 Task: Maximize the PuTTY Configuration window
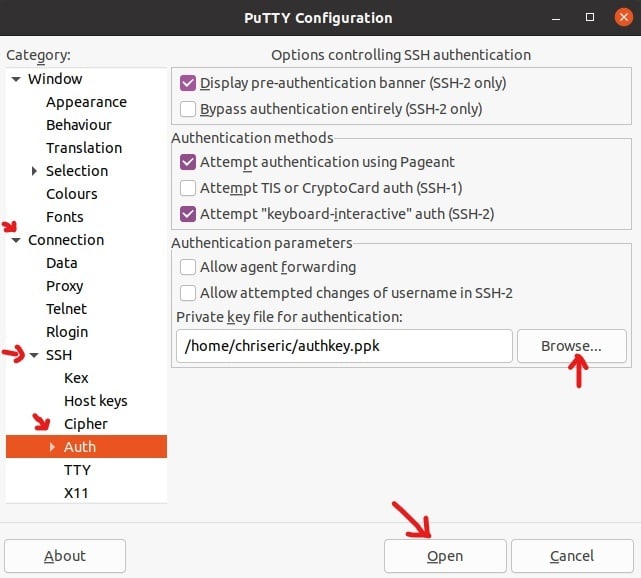[x=590, y=17]
